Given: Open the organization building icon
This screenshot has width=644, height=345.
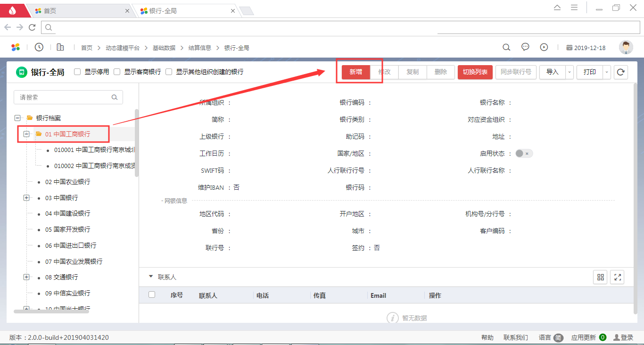Looking at the screenshot, I should [x=60, y=47].
